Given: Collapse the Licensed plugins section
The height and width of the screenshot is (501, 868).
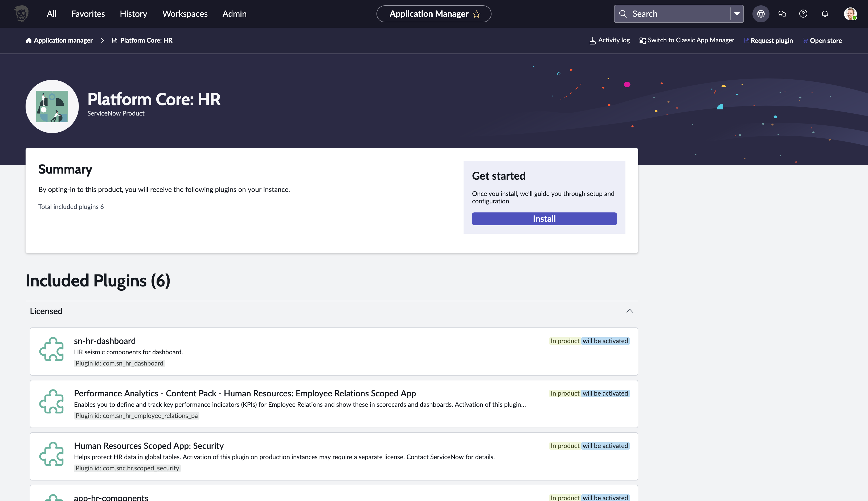Looking at the screenshot, I should coord(629,311).
